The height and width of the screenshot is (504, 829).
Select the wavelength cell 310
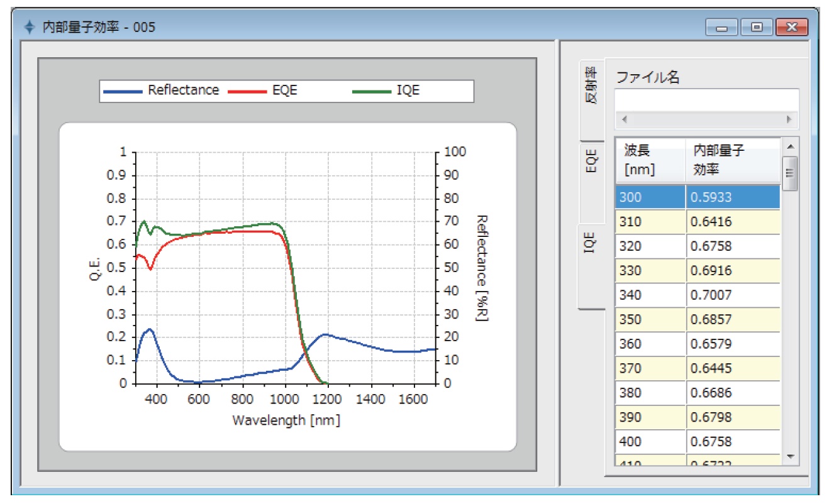[x=650, y=221]
